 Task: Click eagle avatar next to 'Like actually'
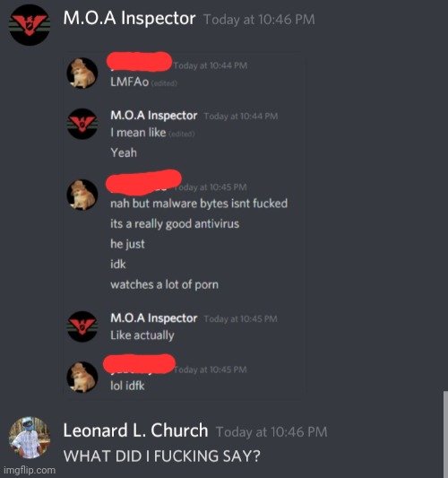tap(82, 326)
